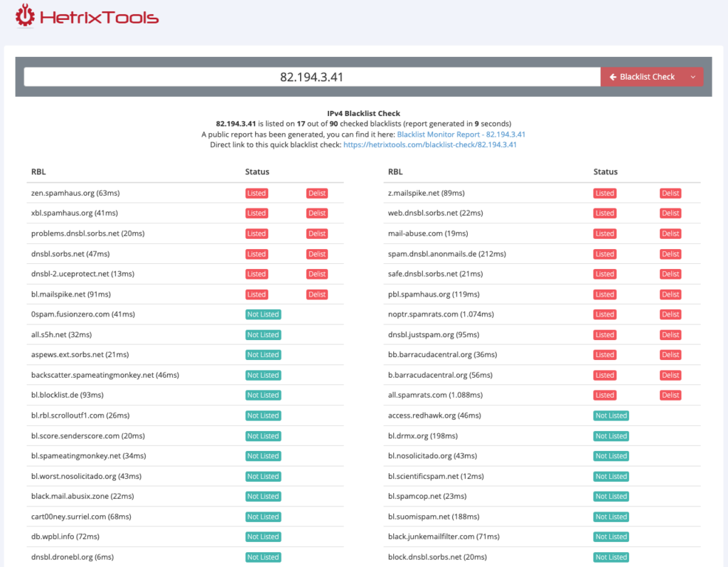
Task: Click the bl.spameatingmonkey.net (34ms) entry
Action: point(88,456)
